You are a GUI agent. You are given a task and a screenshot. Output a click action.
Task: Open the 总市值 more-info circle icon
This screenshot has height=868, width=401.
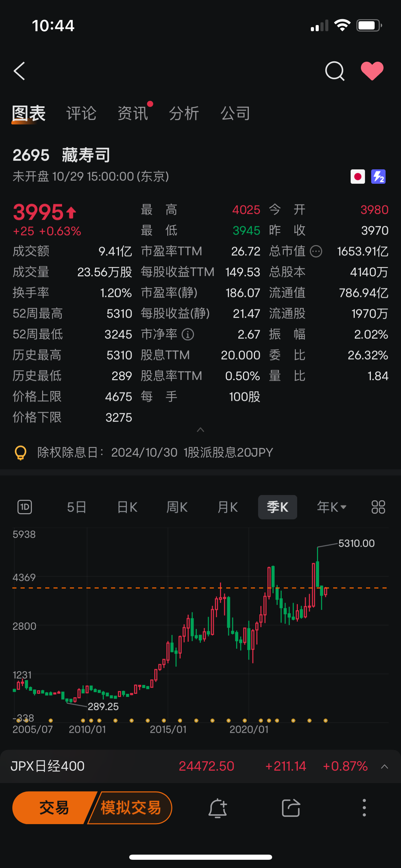(x=316, y=251)
